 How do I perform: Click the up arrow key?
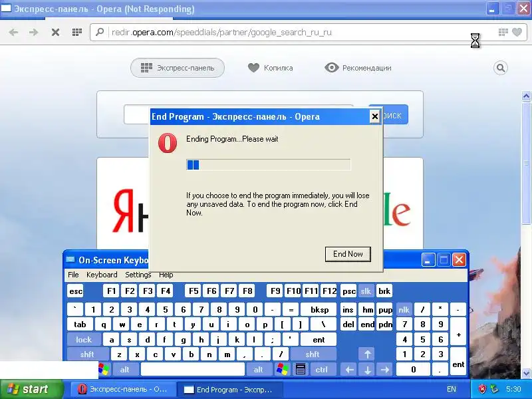pyautogui.click(x=367, y=354)
